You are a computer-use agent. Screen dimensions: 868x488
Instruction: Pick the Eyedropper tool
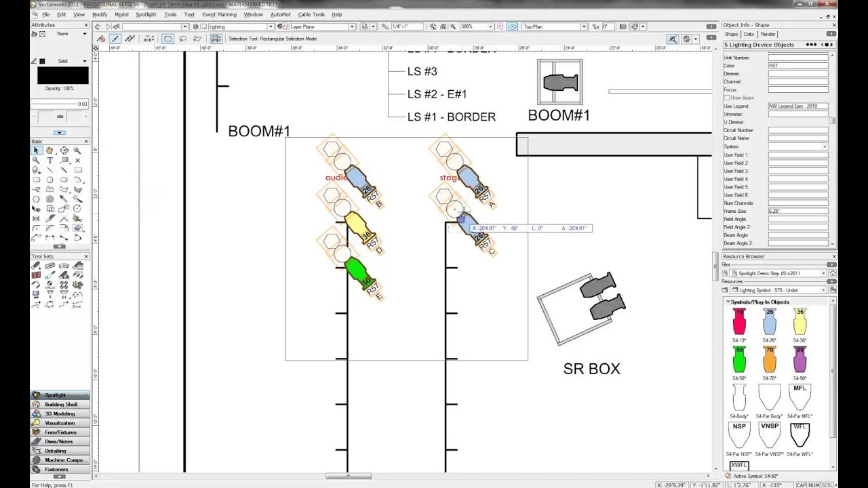click(64, 199)
